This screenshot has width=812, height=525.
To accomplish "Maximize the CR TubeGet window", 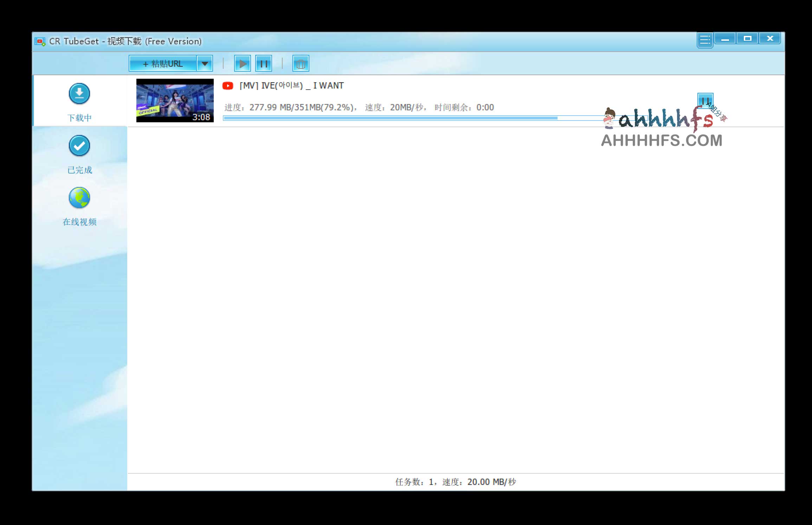I will pyautogui.click(x=747, y=38).
